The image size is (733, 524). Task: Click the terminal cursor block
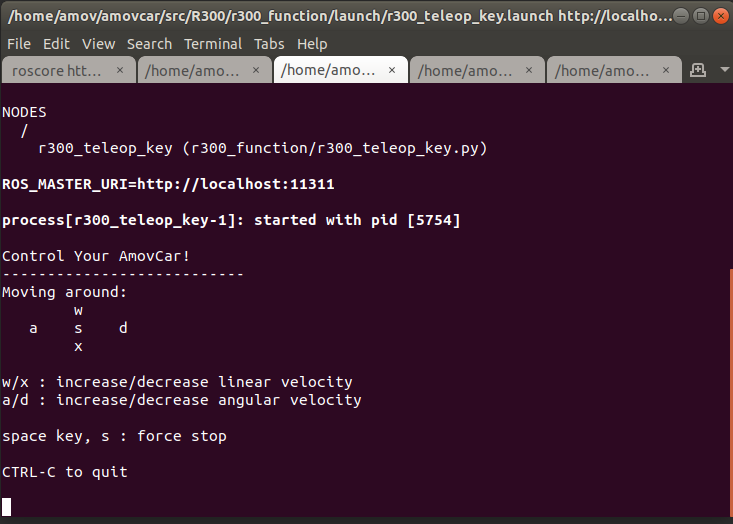tap(7, 507)
